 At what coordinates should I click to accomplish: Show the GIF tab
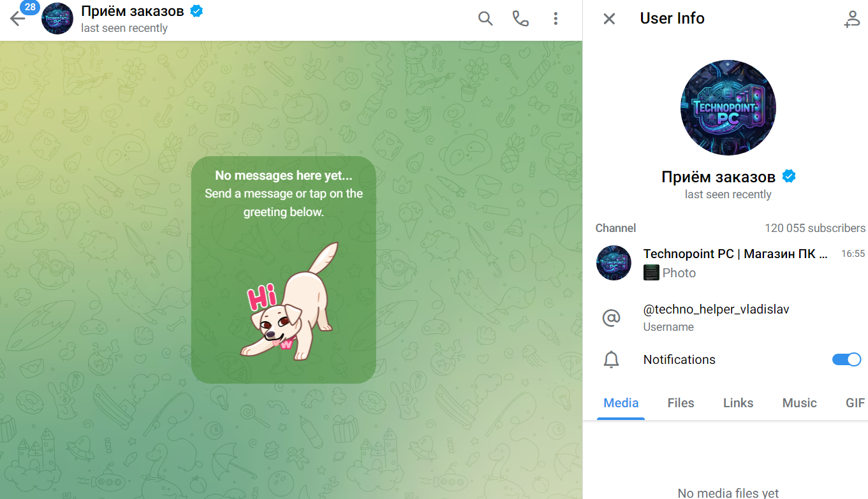tap(855, 403)
